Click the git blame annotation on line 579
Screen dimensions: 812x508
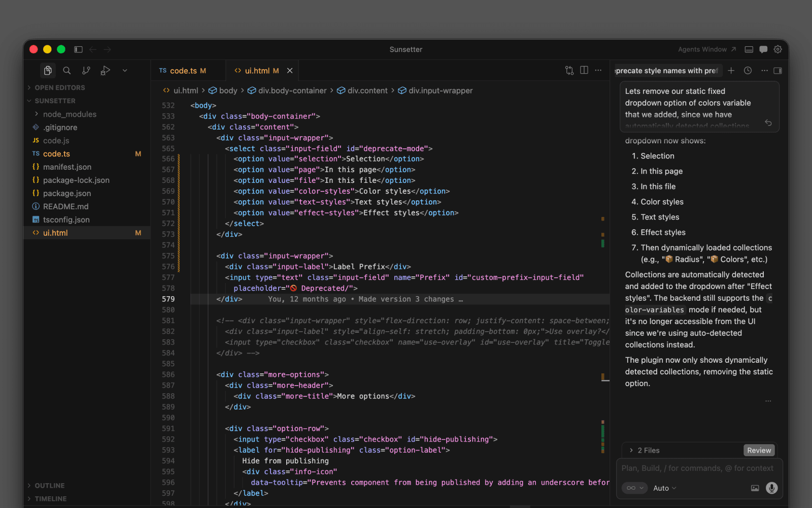[365, 299]
